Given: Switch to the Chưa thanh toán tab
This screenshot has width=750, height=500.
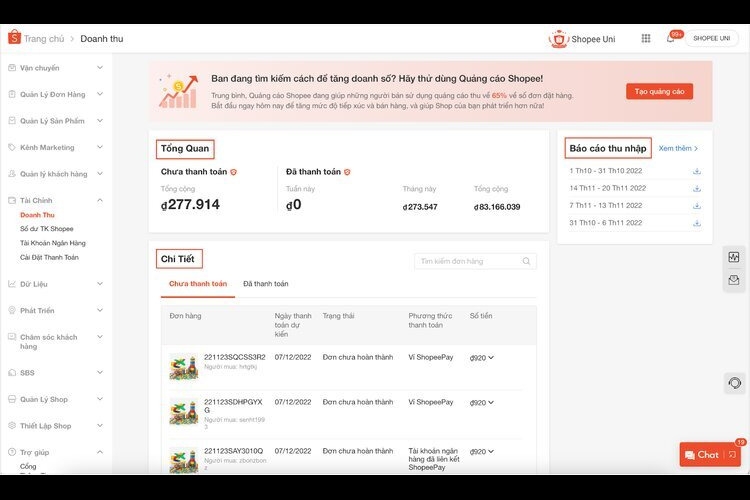Looking at the screenshot, I should pos(198,284).
